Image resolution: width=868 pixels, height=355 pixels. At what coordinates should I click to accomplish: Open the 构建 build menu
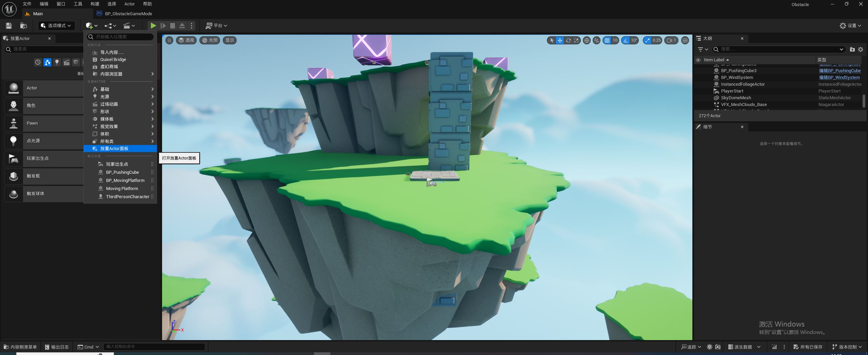coord(95,4)
